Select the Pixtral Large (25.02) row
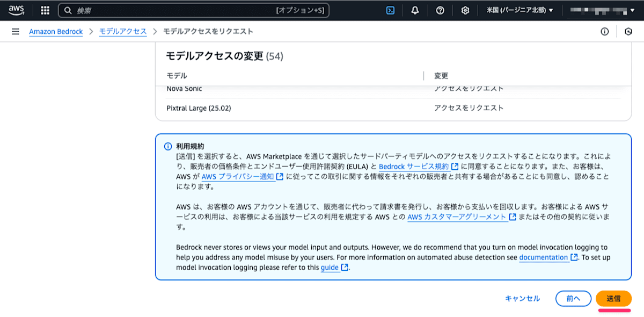 (x=393, y=108)
